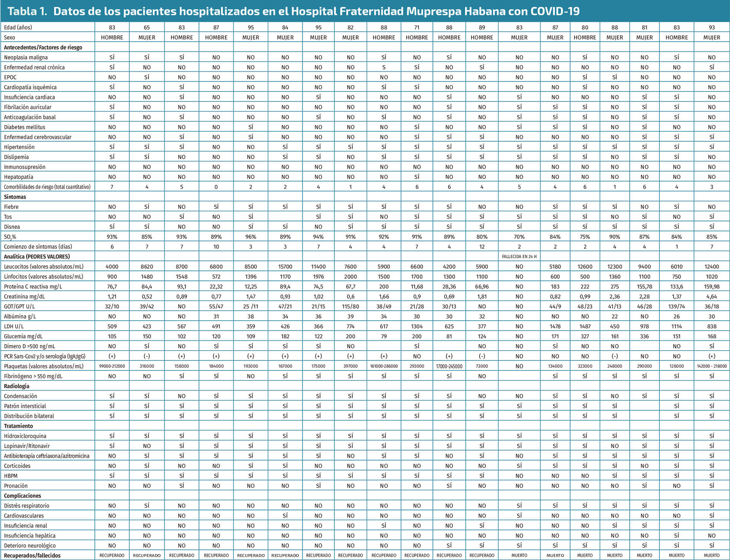
Task: Click the "Radiología" section heading
Action: pyautogui.click(x=16, y=386)
